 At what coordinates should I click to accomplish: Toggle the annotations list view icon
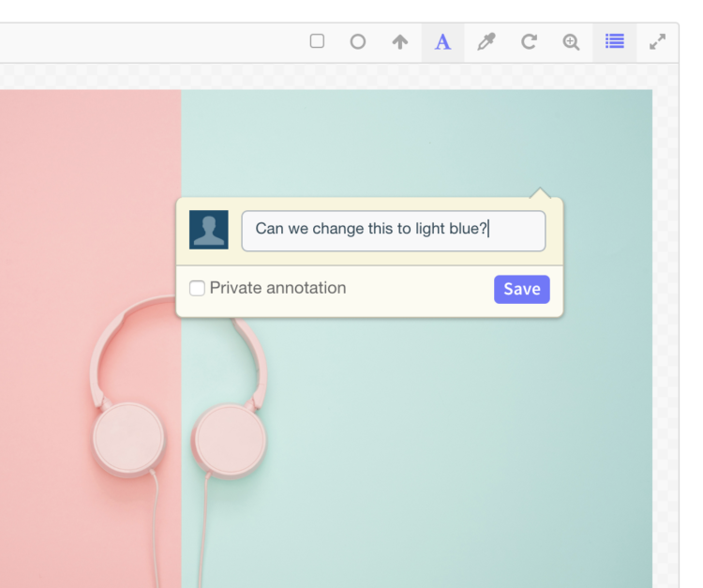pos(615,41)
